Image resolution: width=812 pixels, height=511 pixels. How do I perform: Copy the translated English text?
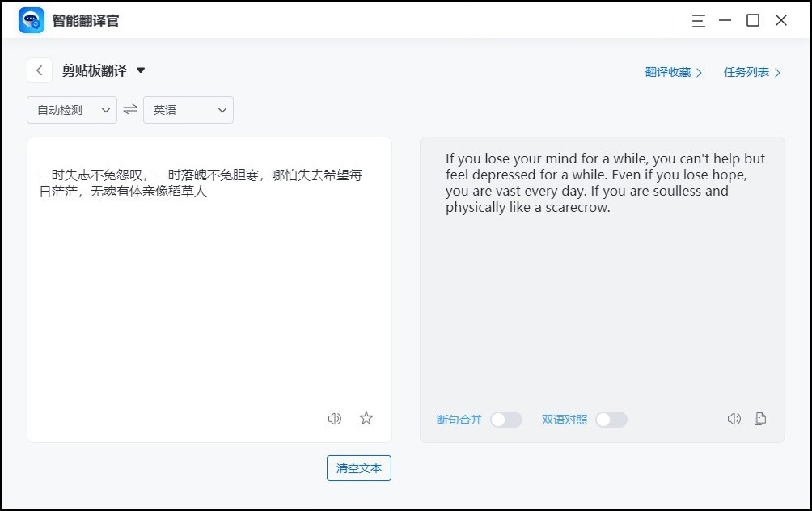pyautogui.click(x=759, y=419)
